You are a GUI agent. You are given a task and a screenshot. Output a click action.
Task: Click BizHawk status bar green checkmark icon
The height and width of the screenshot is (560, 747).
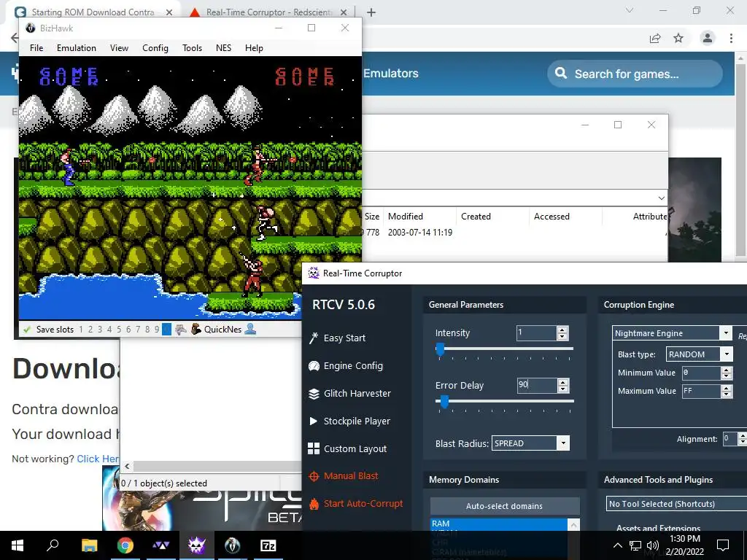click(x=27, y=330)
